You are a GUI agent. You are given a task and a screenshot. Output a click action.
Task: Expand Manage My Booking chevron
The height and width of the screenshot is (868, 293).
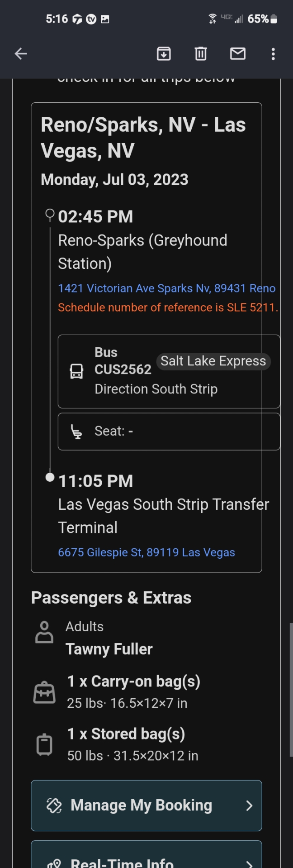click(x=249, y=806)
